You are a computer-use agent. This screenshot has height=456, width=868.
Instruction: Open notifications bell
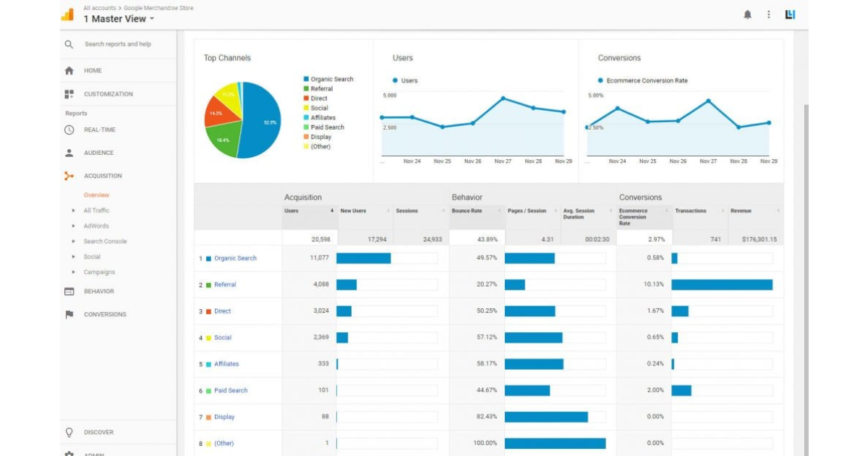click(747, 14)
